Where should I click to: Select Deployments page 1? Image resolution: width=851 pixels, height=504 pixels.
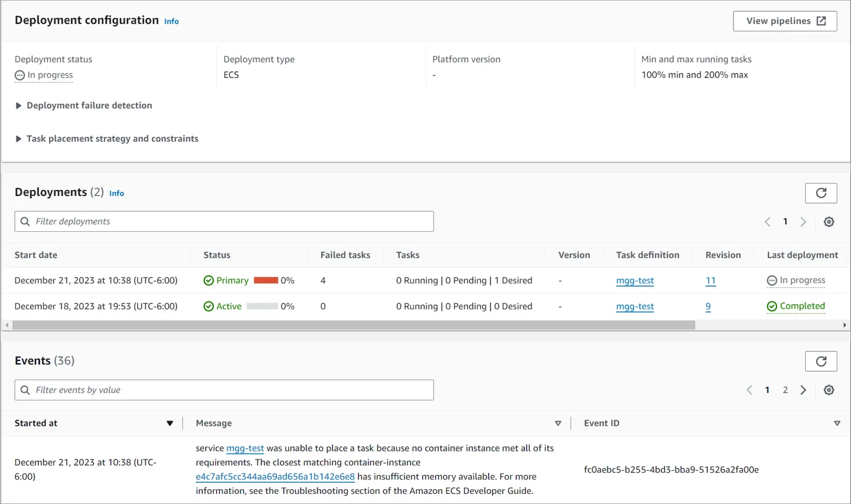point(785,222)
